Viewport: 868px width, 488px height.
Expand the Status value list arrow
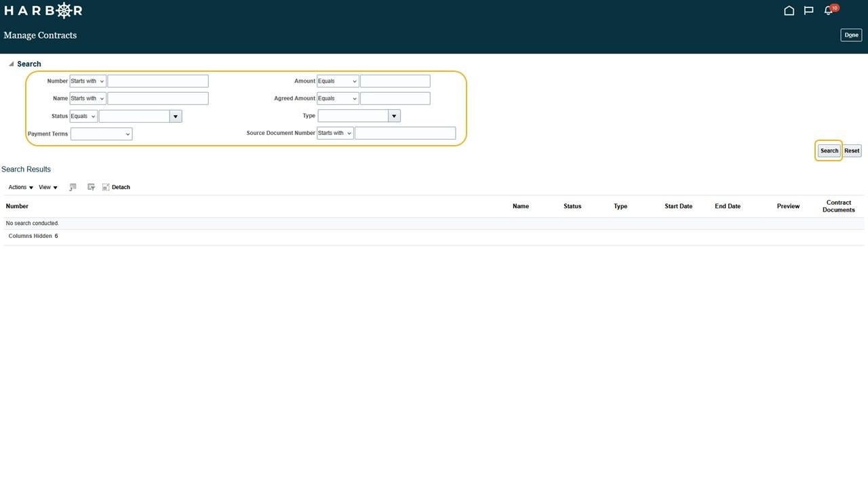click(176, 117)
